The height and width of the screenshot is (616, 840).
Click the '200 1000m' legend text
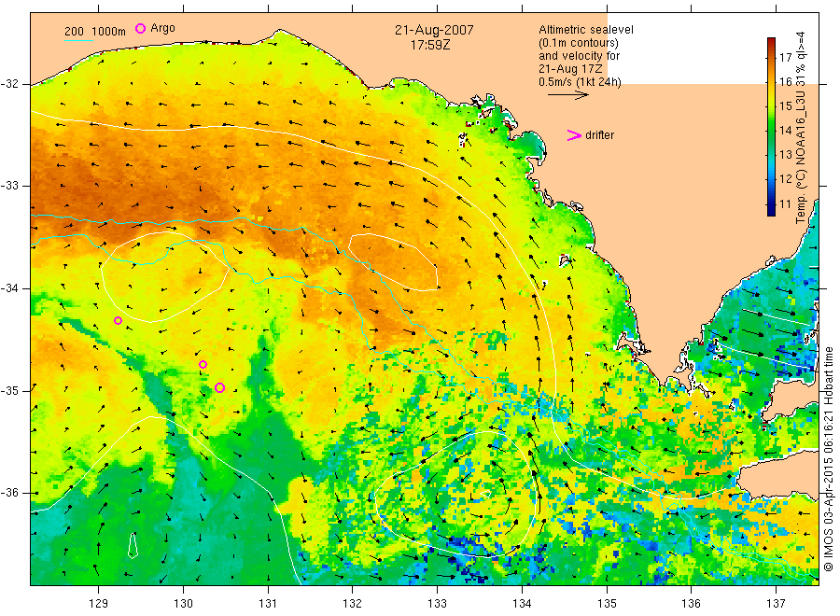(x=95, y=32)
